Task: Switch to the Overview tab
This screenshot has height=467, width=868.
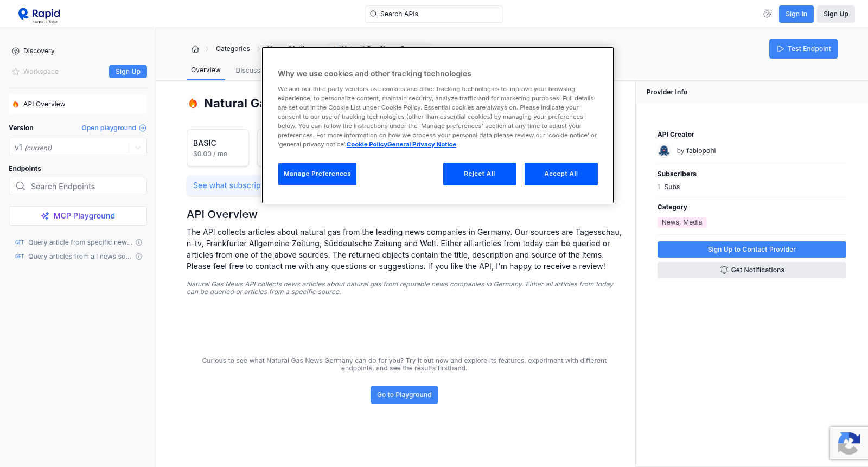Action: coord(206,70)
